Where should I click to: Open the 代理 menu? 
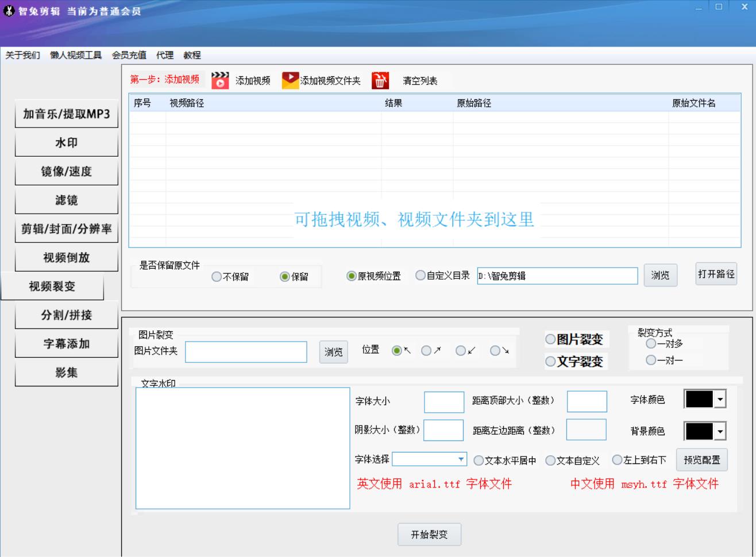[165, 55]
